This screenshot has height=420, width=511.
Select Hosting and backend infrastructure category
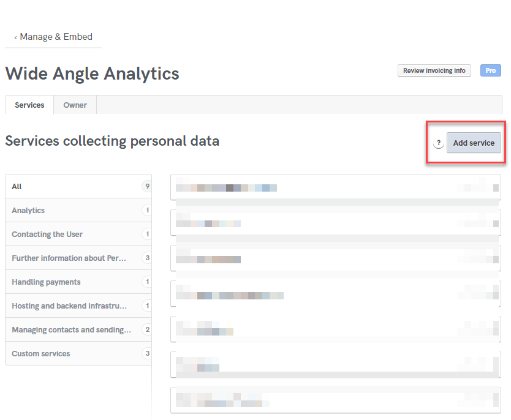coord(78,306)
